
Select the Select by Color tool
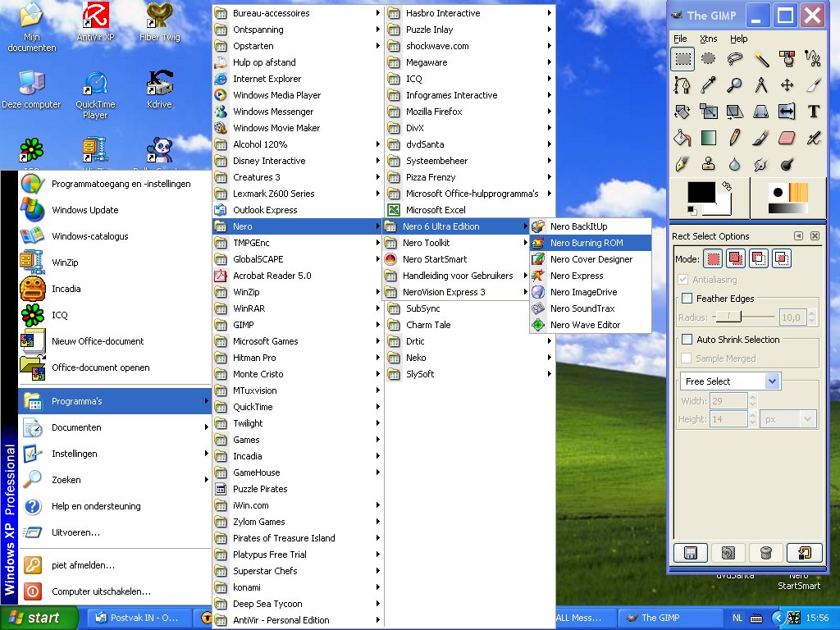click(x=787, y=58)
